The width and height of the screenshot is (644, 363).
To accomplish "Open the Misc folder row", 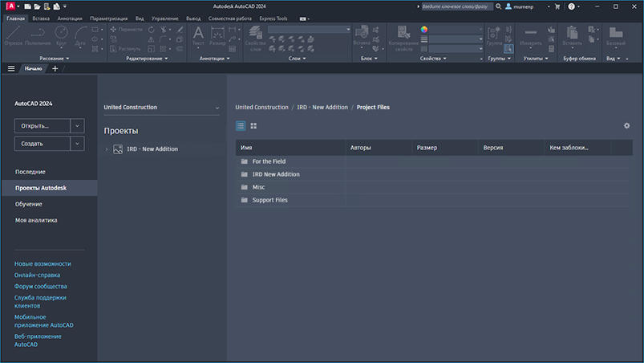I will [x=432, y=187].
